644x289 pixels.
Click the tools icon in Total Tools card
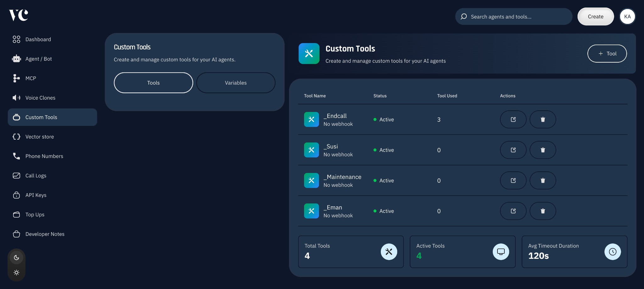389,252
